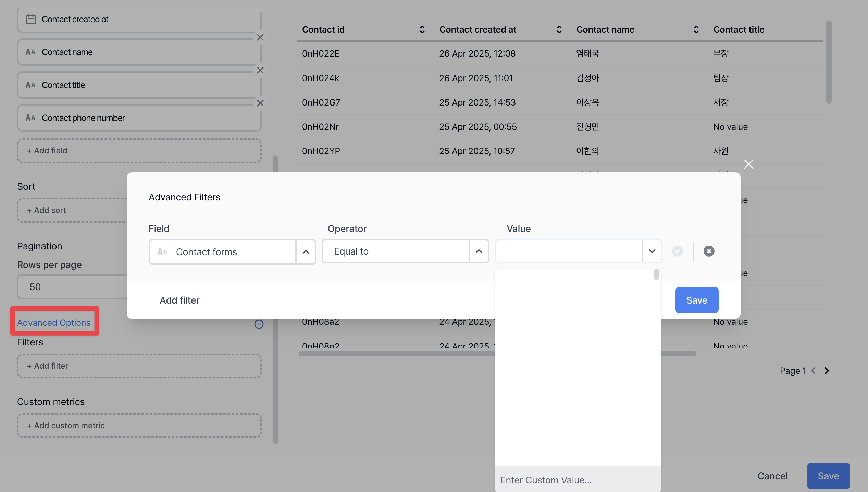Close the Advanced Filters dialog X
Screen dimensions: 868x492
[748, 164]
